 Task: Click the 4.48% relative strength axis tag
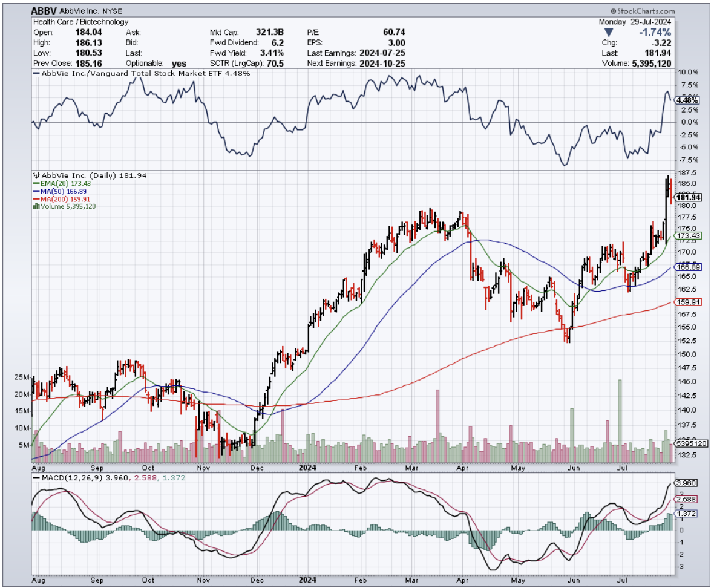click(x=687, y=101)
